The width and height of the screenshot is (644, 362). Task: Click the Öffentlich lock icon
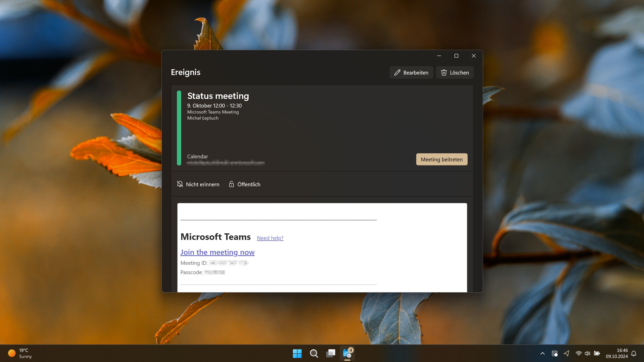coord(231,184)
